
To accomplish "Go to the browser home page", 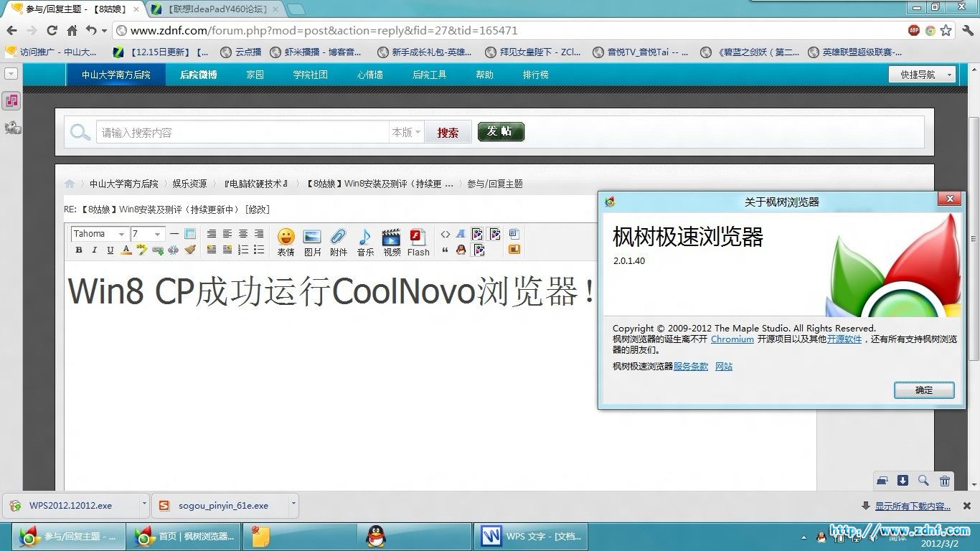I will click(72, 30).
